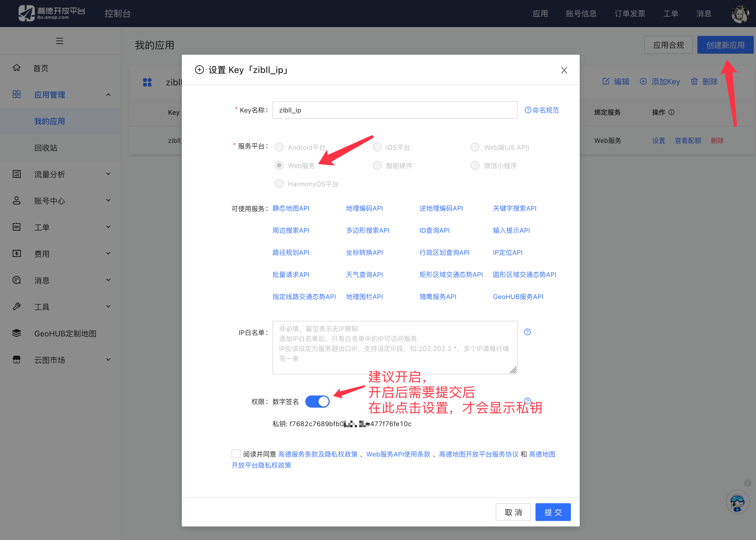Check the 阅读并同意 agreement checkbox
The height and width of the screenshot is (540, 756).
click(x=236, y=454)
